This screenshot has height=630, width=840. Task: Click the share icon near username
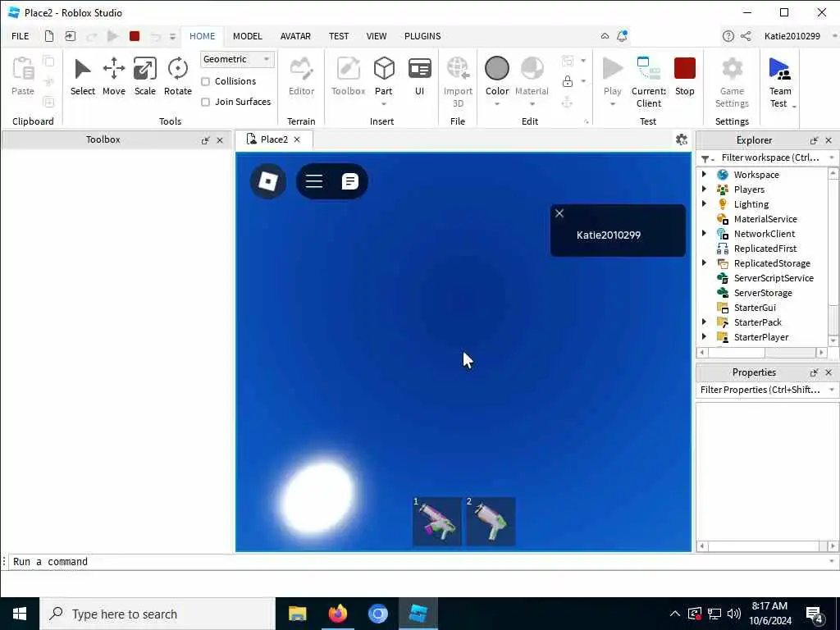coord(745,36)
